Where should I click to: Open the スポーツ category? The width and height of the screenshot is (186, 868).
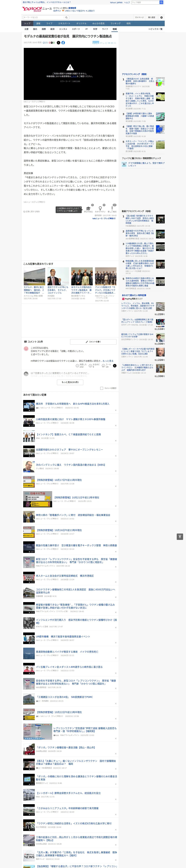76,29
